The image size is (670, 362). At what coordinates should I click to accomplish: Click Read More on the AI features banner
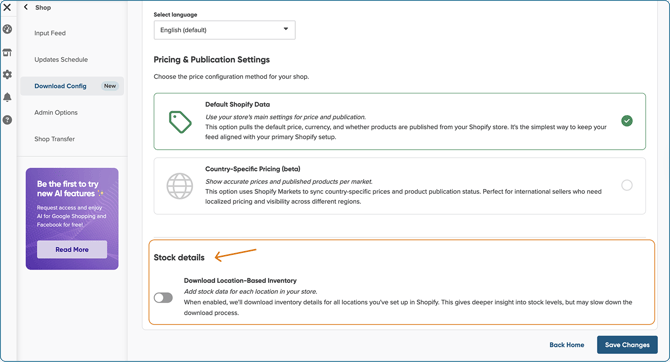(x=72, y=250)
